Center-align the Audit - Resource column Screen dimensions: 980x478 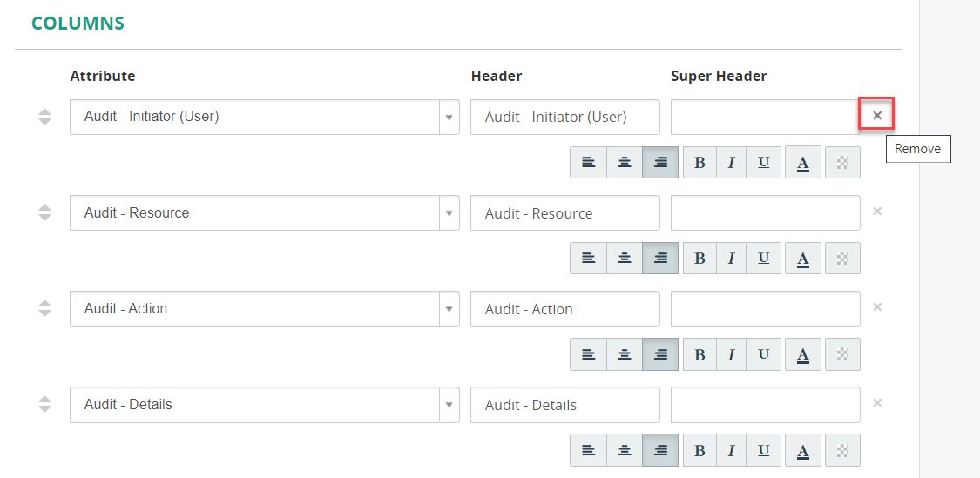[624, 258]
